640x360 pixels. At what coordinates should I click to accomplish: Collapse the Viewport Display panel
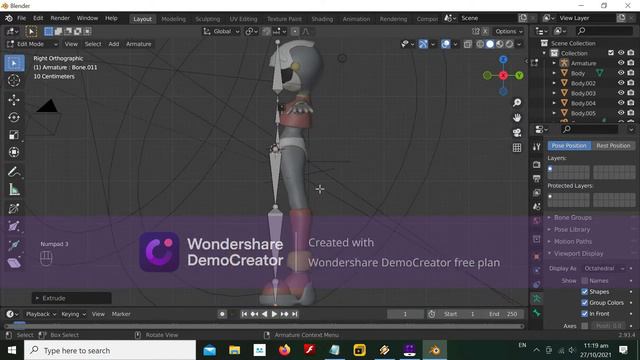(578, 253)
